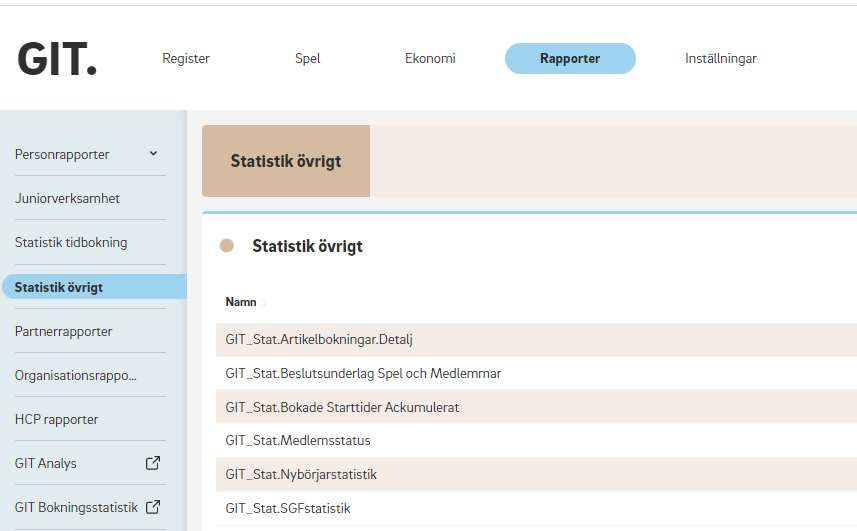This screenshot has width=857, height=531.
Task: Open external link icon beside GIT Analys
Action: [x=153, y=463]
